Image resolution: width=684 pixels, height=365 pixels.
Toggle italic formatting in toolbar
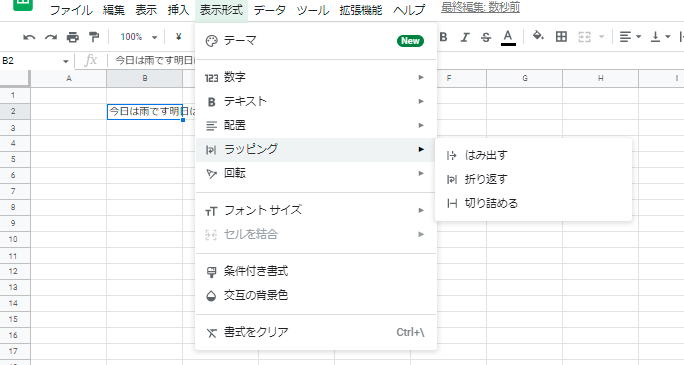point(465,38)
